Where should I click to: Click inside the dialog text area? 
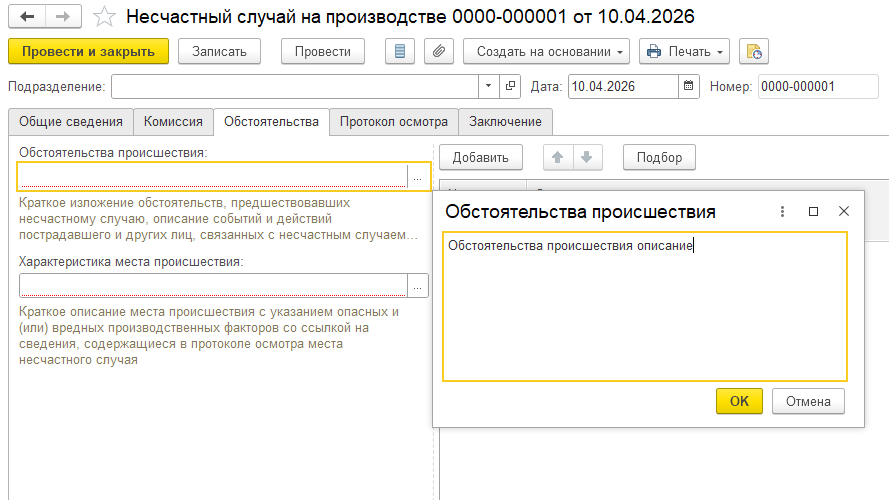point(645,306)
